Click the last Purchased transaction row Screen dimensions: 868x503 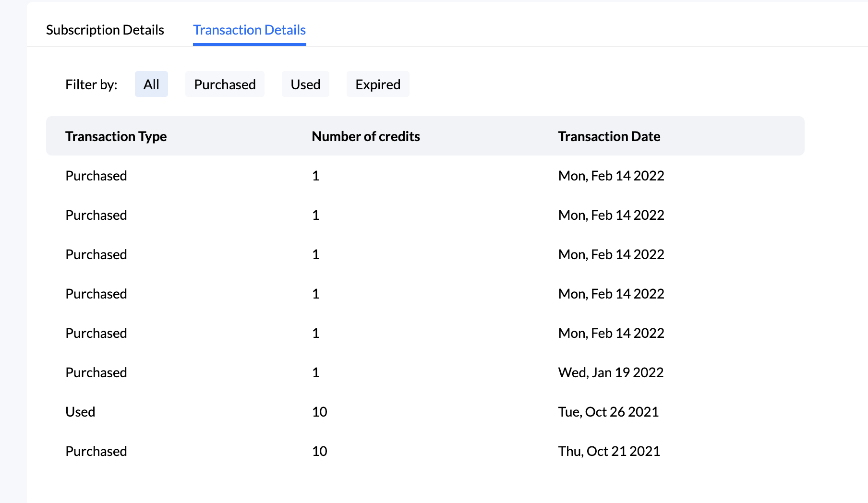[96, 451]
